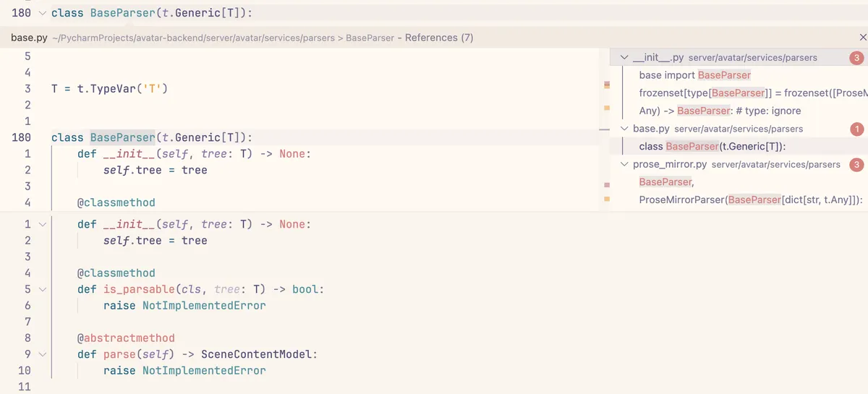Close the references peek panel
The image size is (868, 394).
(862, 37)
